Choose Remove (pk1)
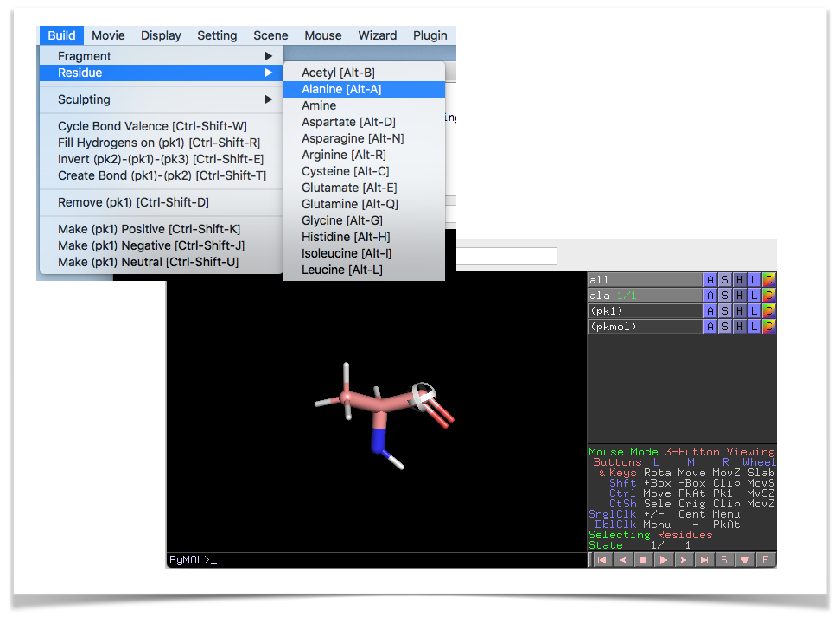 click(x=162, y=202)
